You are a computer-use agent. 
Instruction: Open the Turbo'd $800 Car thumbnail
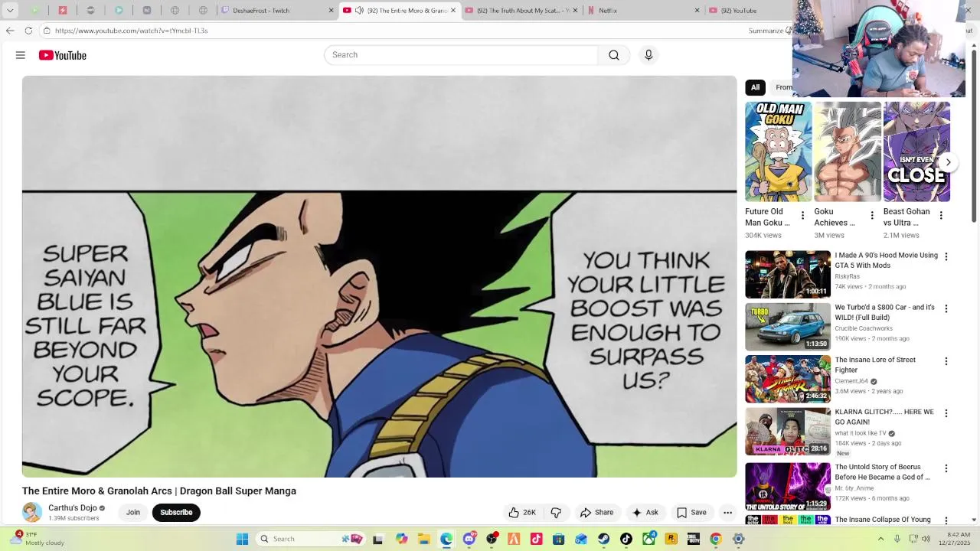click(x=788, y=327)
